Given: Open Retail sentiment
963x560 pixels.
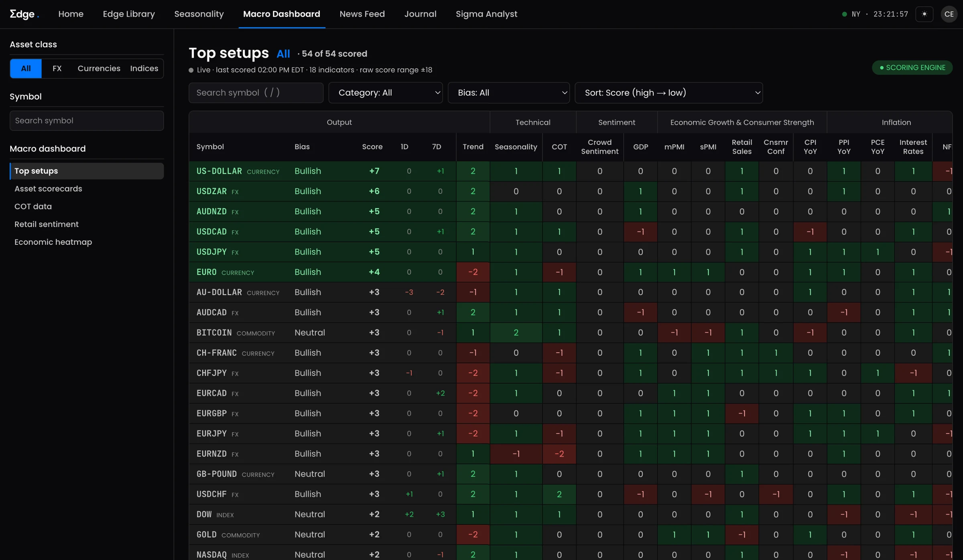Looking at the screenshot, I should [47, 224].
